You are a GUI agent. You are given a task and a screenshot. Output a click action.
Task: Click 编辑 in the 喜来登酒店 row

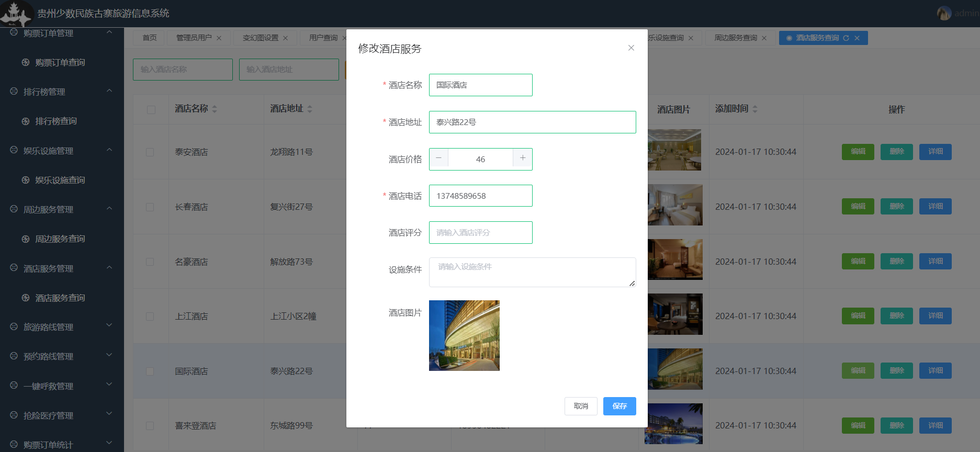click(858, 425)
